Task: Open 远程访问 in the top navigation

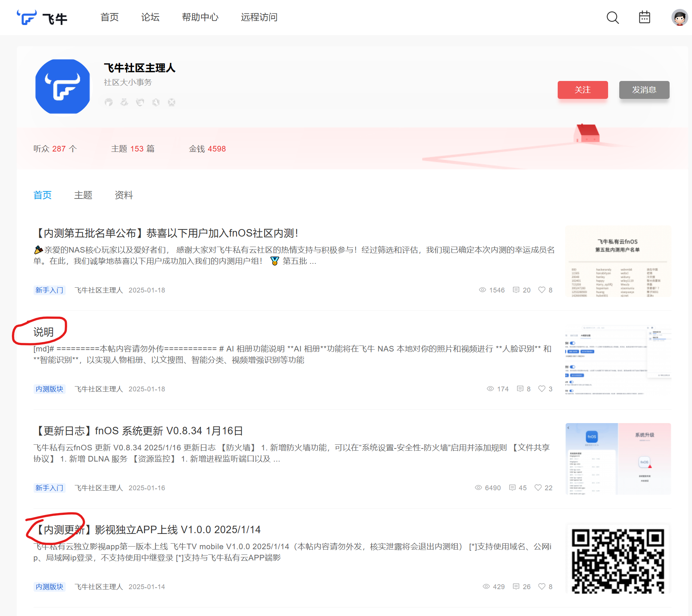Action: (x=259, y=17)
